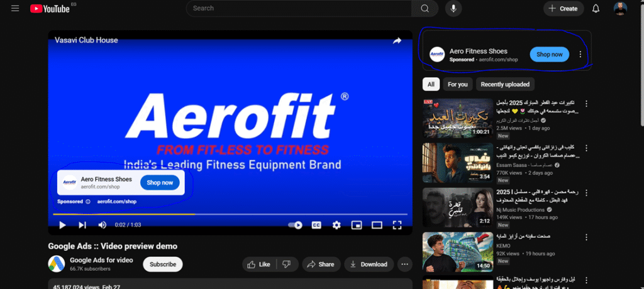
Task: Click the share arrow on the video
Action: [x=397, y=41]
